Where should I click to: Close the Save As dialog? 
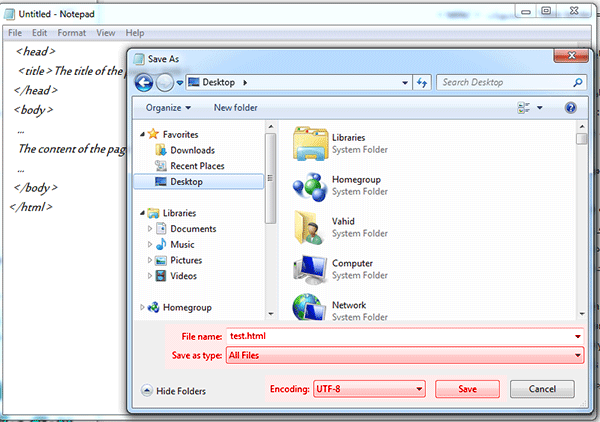coord(571,56)
